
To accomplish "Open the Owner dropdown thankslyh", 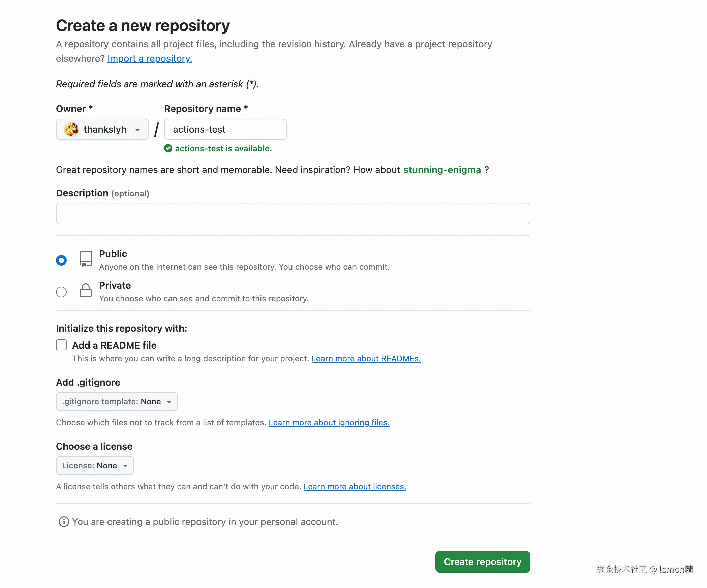I will coord(102,129).
